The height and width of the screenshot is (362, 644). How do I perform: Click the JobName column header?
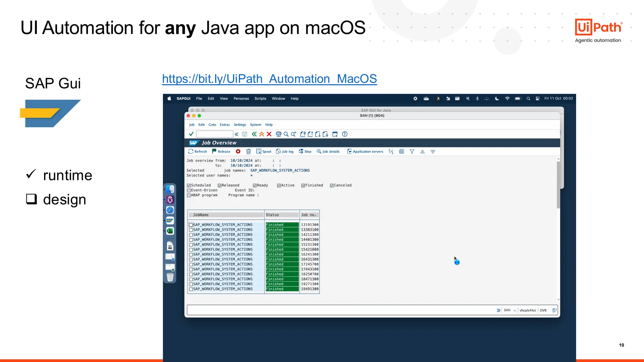(x=226, y=215)
